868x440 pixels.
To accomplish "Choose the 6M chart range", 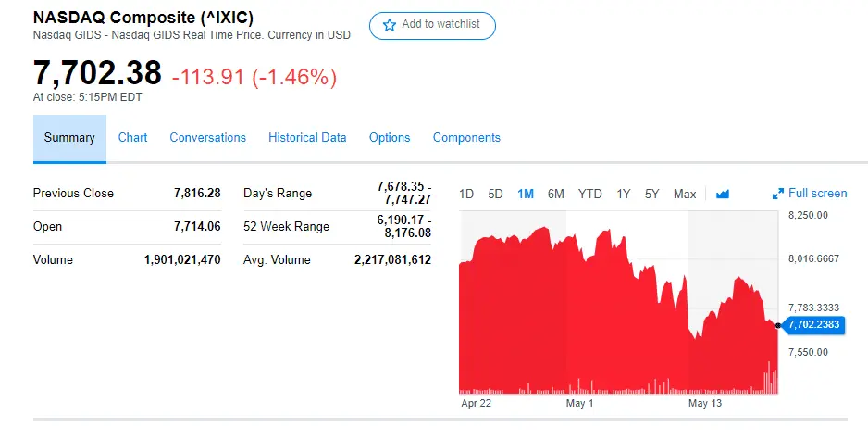I will point(556,194).
